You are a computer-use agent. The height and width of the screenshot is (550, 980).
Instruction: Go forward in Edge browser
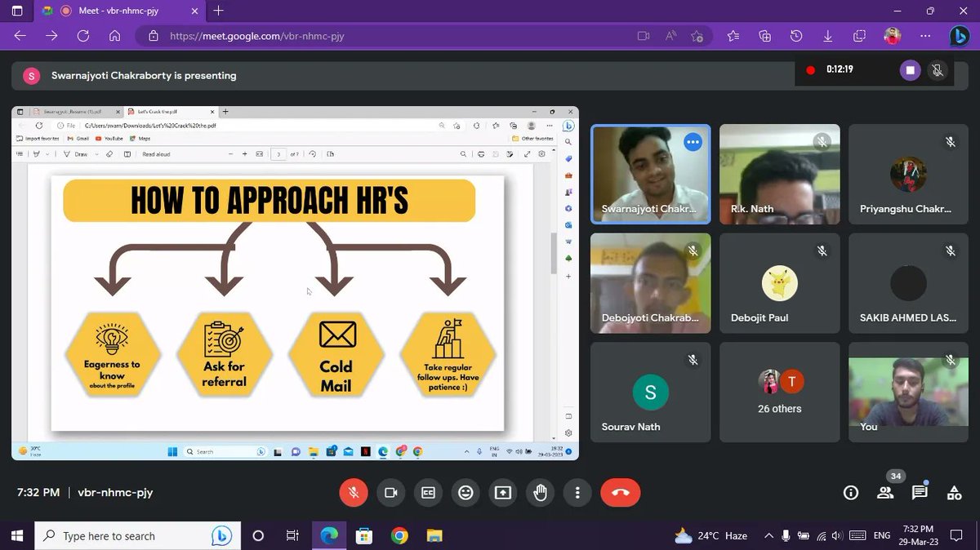(x=51, y=36)
